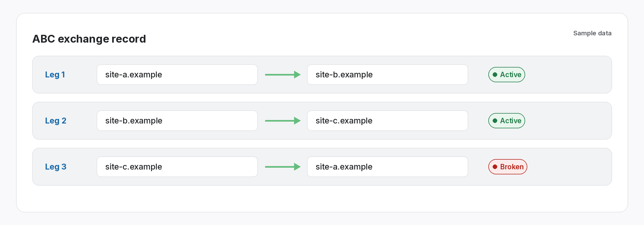Focus Leg 3 source field site-c.example
This screenshot has width=644, height=225.
click(x=177, y=167)
